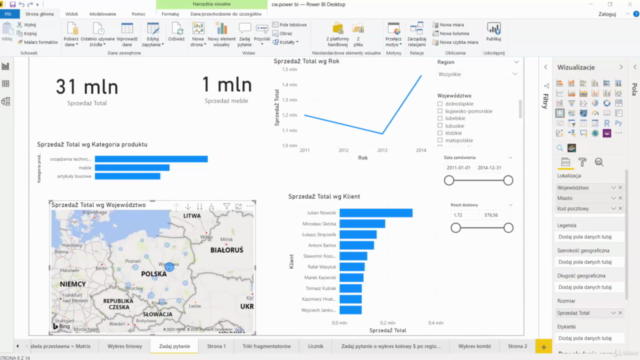Expand Sprzedaż Total field options
This screenshot has height=360, width=640.
point(613,313)
